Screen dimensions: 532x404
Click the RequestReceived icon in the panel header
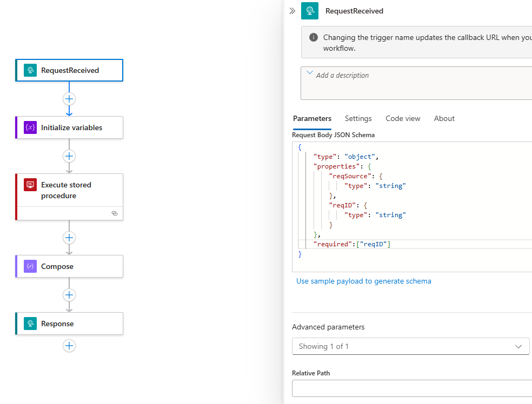tap(310, 11)
